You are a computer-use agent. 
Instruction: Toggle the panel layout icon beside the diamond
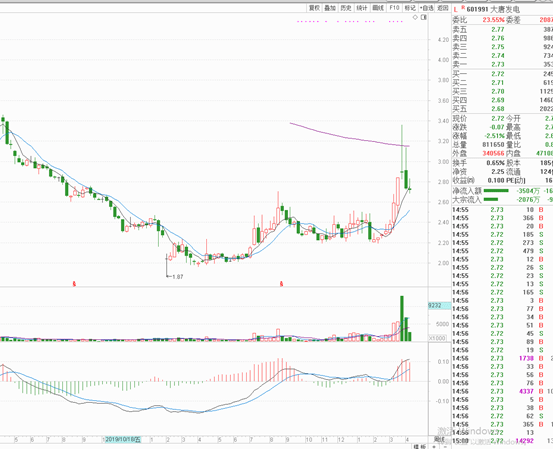tap(424, 17)
